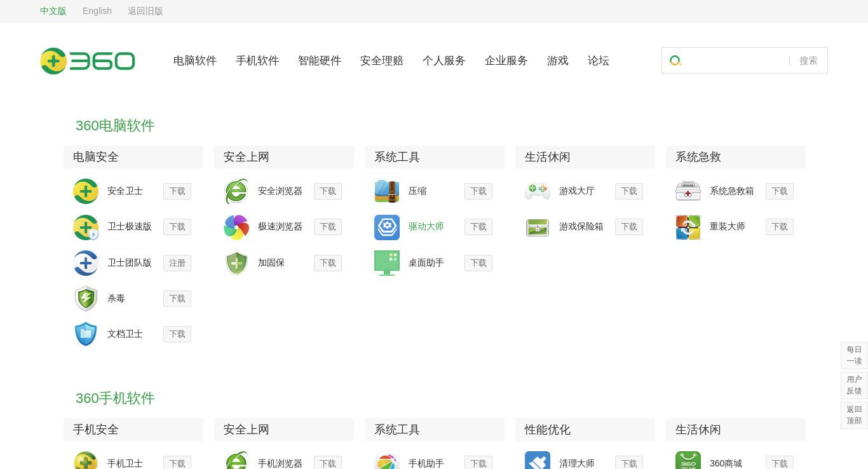This screenshot has width=868, height=469.
Task: Click the 手机助手 icon
Action: point(387,460)
